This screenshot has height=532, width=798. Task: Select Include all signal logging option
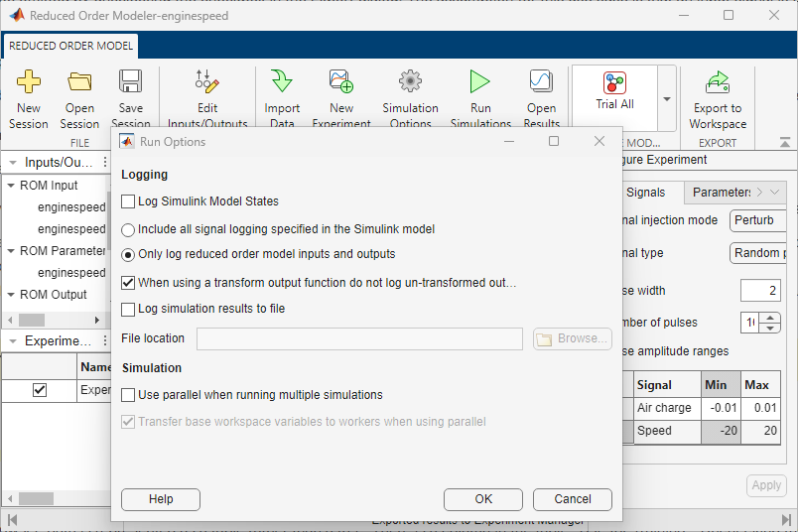(x=128, y=230)
